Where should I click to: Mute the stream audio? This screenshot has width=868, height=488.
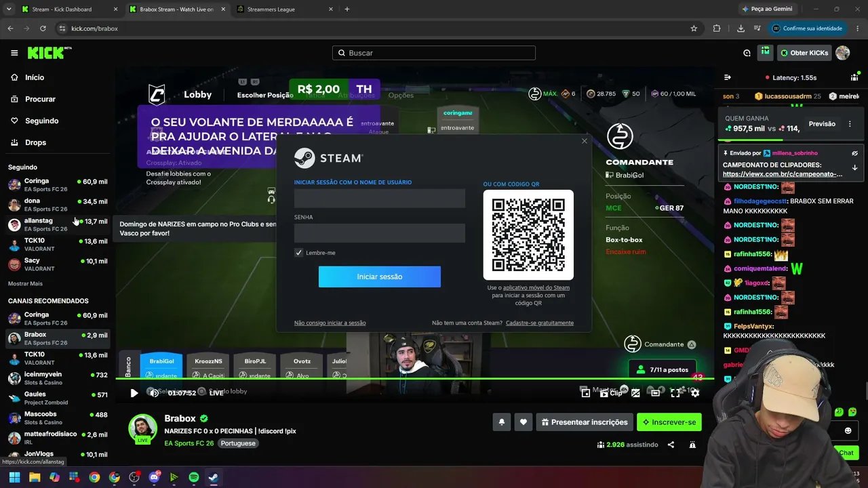[x=154, y=392]
